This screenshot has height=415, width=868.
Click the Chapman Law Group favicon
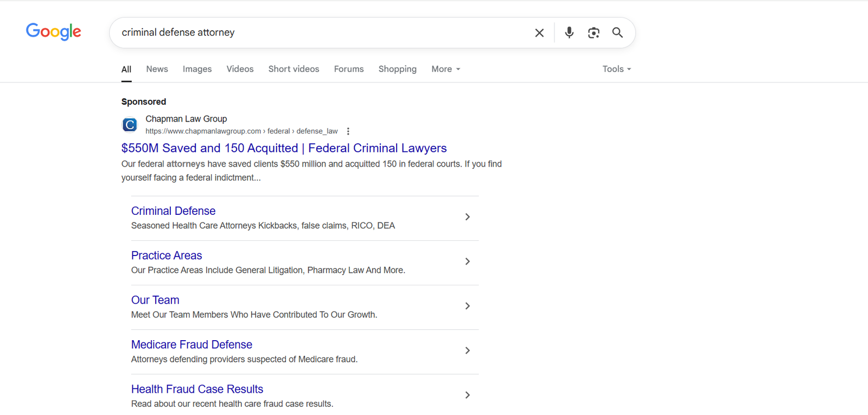[x=130, y=125]
